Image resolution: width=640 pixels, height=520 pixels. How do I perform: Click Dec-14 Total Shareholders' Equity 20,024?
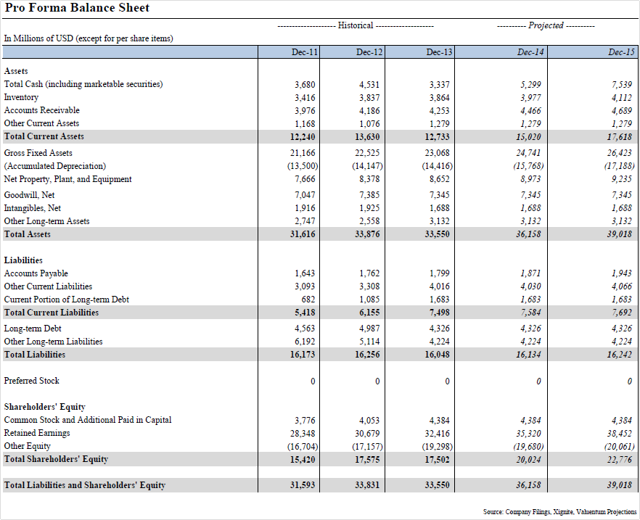click(529, 460)
